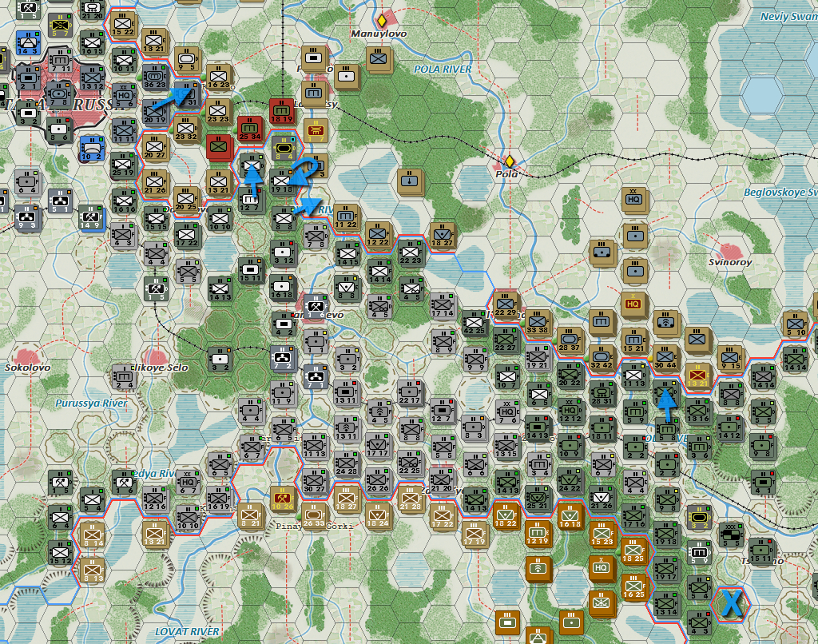Click the yellow objective diamond at Manuylovo
The image size is (818, 644).
pyautogui.click(x=382, y=21)
